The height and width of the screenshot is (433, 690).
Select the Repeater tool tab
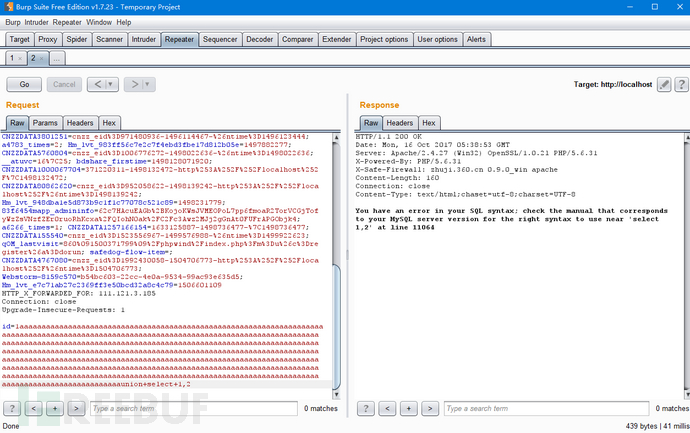[179, 39]
